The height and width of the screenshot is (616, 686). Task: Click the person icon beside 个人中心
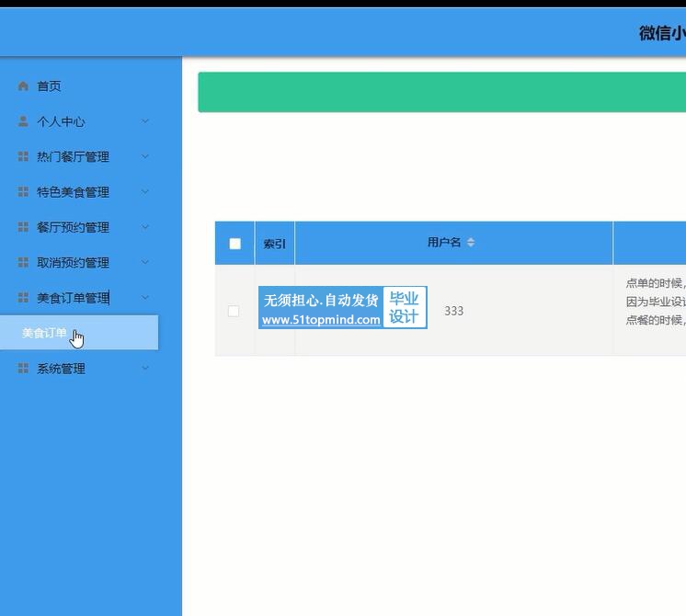click(x=24, y=121)
